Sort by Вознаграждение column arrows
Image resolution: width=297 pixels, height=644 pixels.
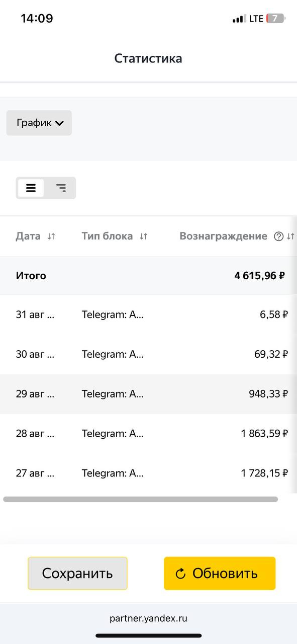click(x=290, y=236)
